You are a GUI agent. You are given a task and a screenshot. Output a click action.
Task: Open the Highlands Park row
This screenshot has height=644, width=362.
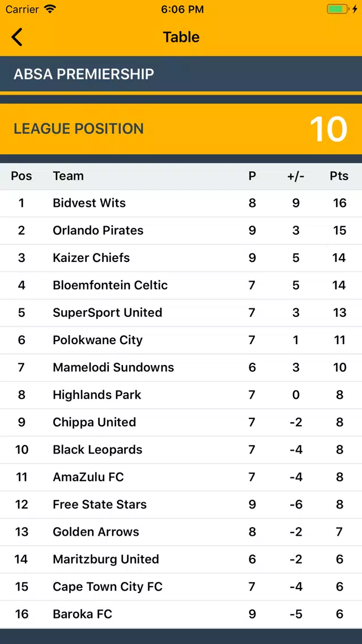181,395
